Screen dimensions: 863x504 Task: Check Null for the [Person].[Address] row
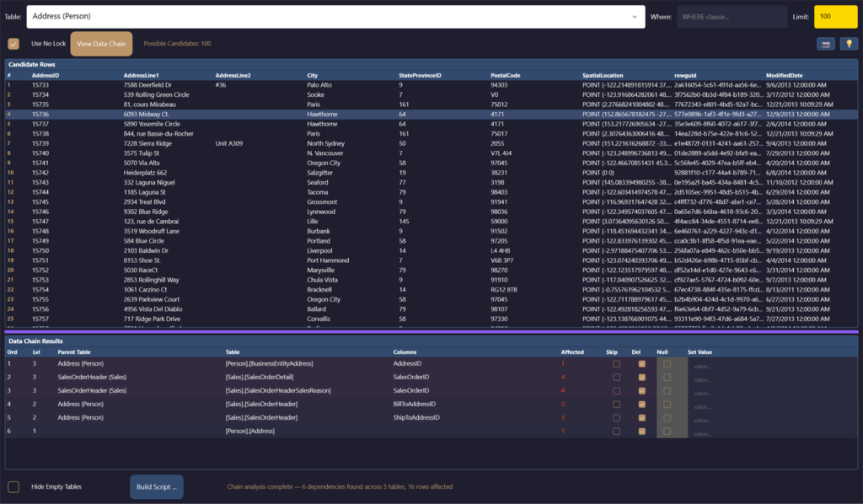click(x=667, y=432)
